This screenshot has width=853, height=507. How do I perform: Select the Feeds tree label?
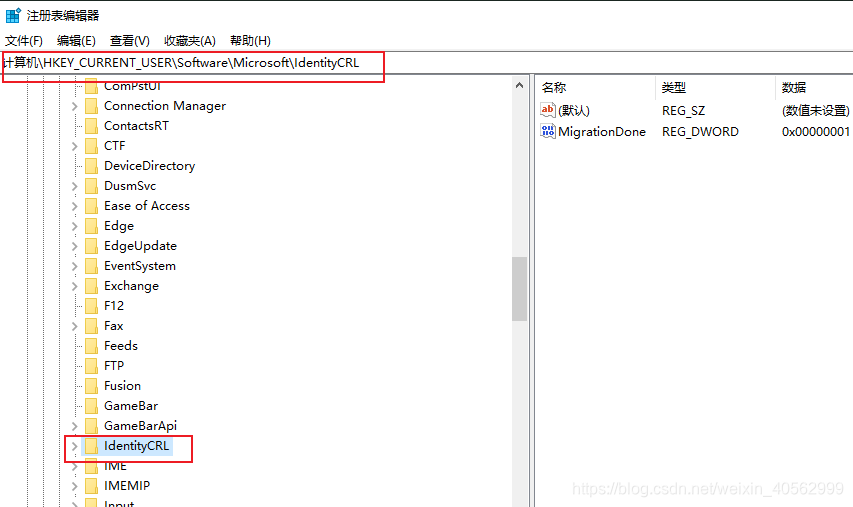pos(121,346)
